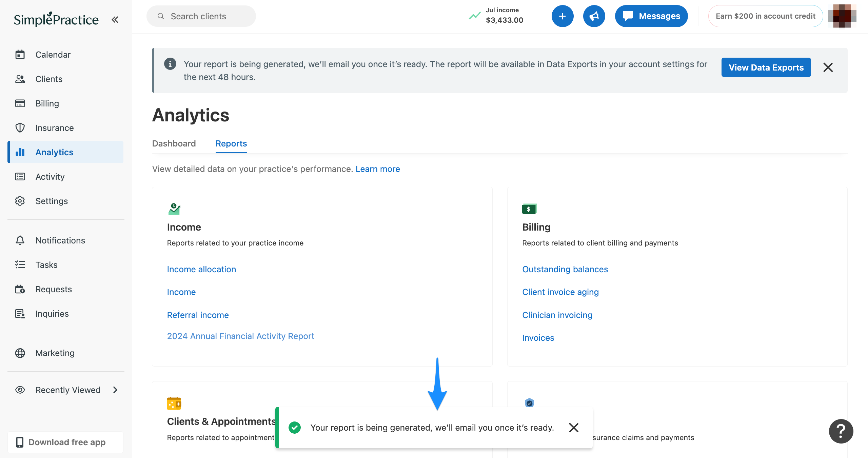Open Notifications via the bell icon
868x472 pixels.
tap(20, 240)
